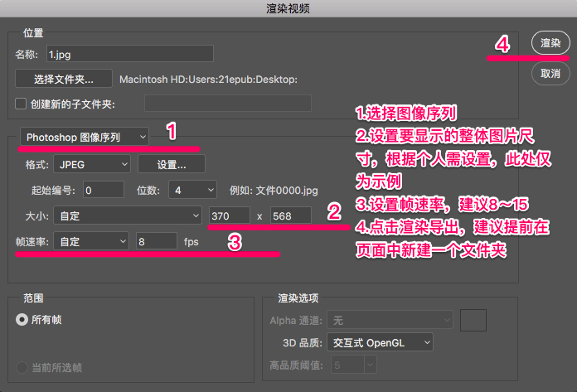The width and height of the screenshot is (577, 392).
Task: Expand the 格式 JPEG dropdown
Action: (x=91, y=164)
